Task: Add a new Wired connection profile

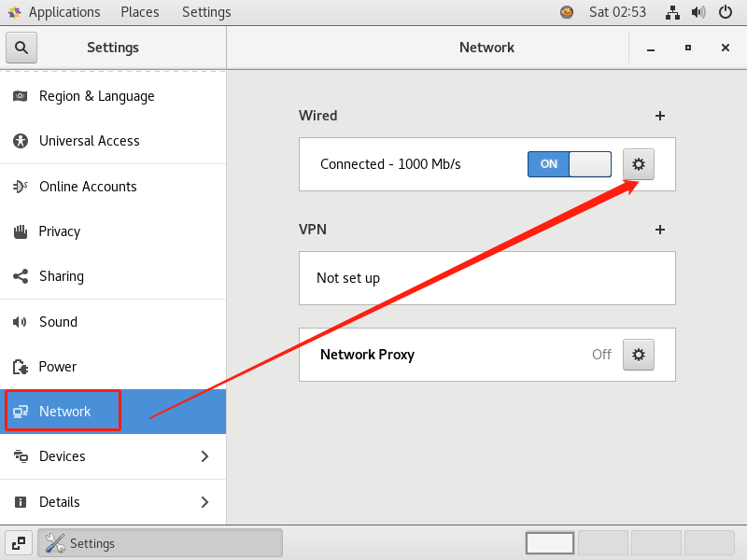Action: (660, 116)
